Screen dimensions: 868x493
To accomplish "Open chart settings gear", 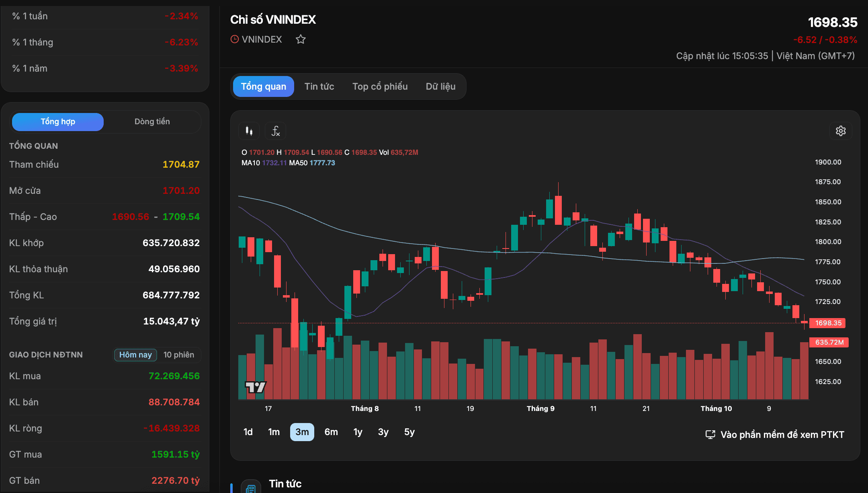I will (841, 131).
